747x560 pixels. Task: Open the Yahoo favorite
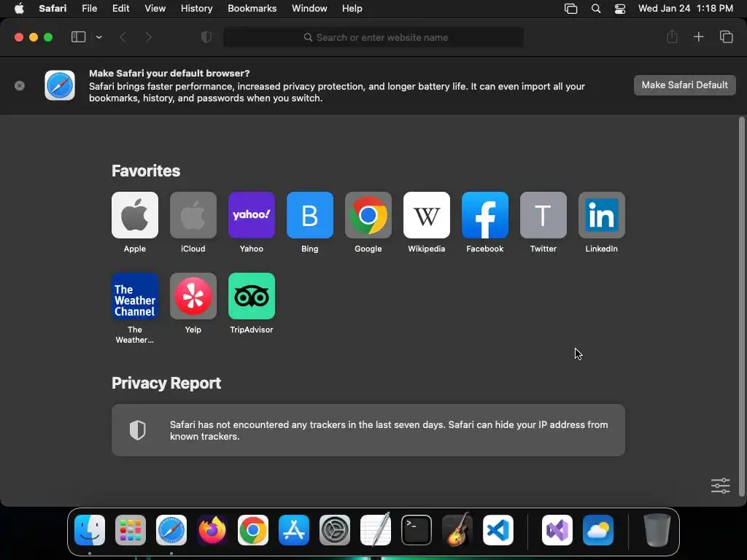pos(252,215)
